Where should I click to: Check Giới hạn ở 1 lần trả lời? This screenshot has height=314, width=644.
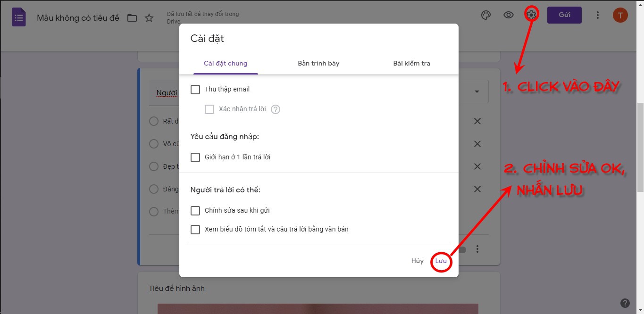pos(195,157)
